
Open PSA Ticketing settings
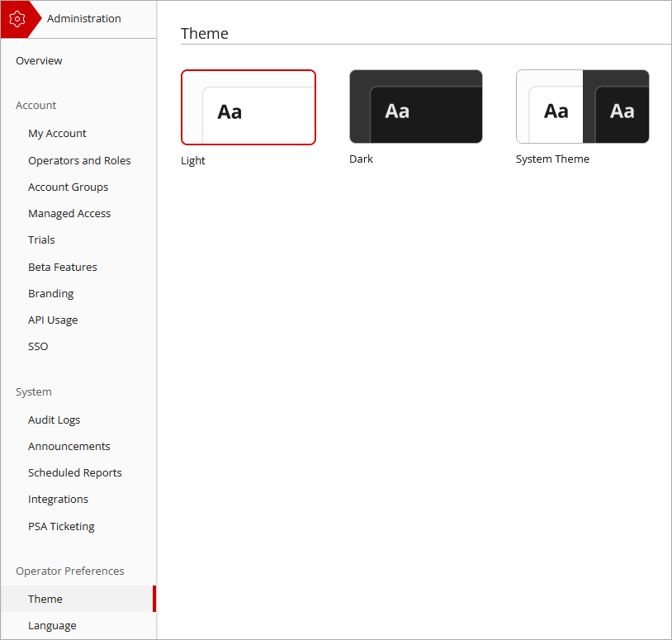click(61, 526)
